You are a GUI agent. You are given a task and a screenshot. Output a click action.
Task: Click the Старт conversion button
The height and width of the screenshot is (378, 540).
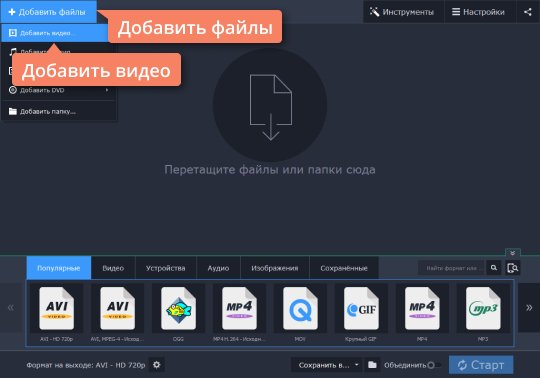coord(481,365)
